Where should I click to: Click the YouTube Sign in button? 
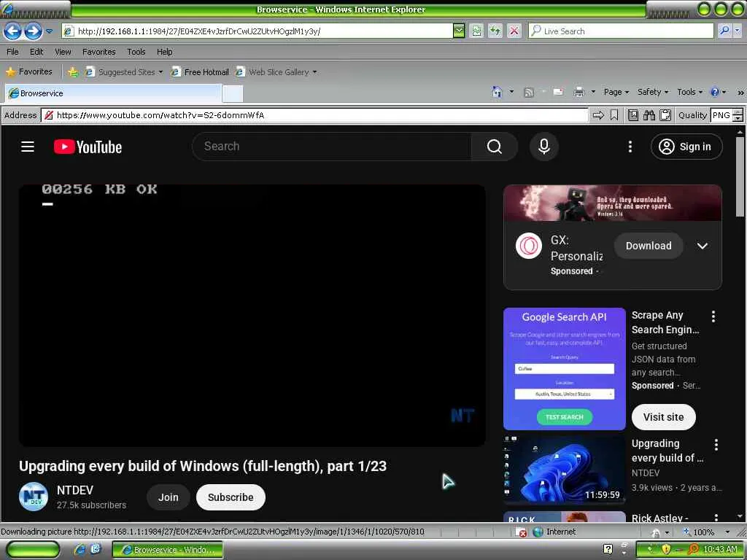coord(686,147)
